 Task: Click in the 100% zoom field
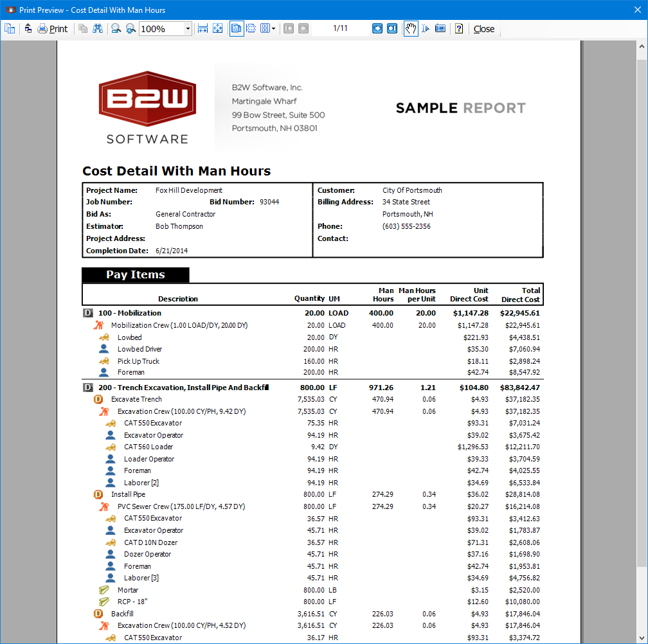[161, 28]
